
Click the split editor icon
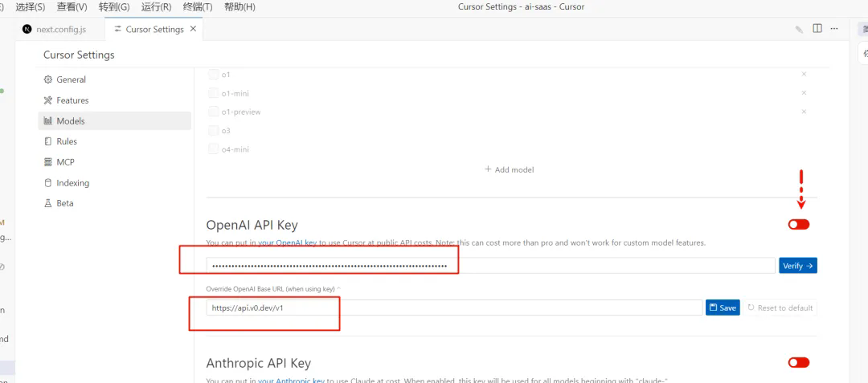click(817, 29)
